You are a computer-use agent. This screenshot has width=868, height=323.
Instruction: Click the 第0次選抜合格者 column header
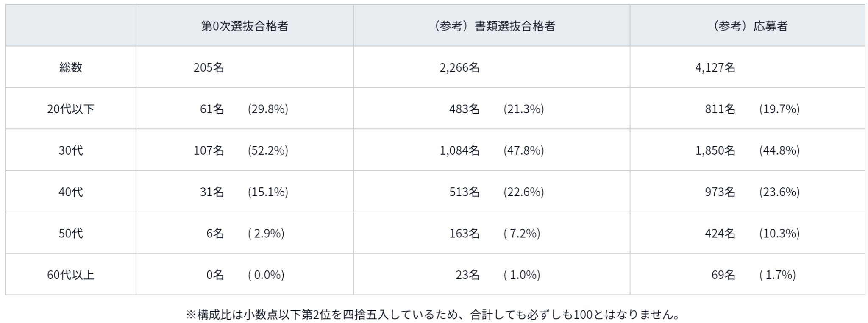(x=245, y=26)
